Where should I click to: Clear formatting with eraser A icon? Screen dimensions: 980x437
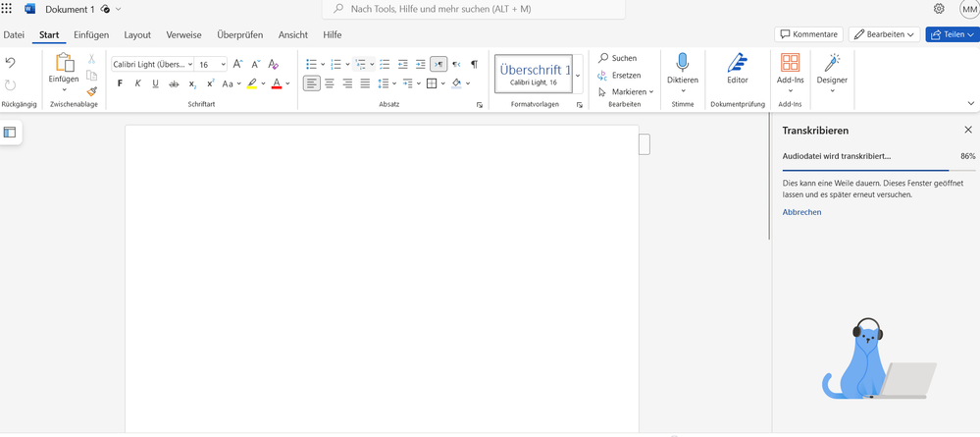pos(273,64)
